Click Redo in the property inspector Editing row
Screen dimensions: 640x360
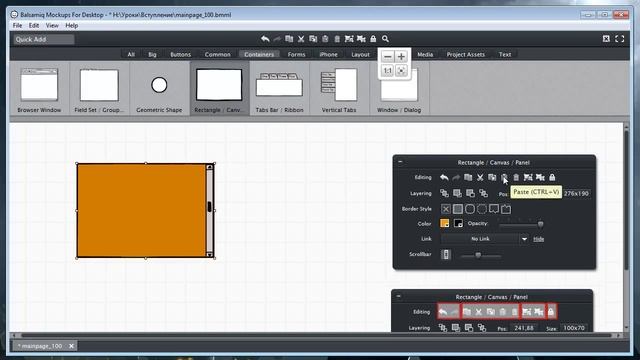pos(456,178)
